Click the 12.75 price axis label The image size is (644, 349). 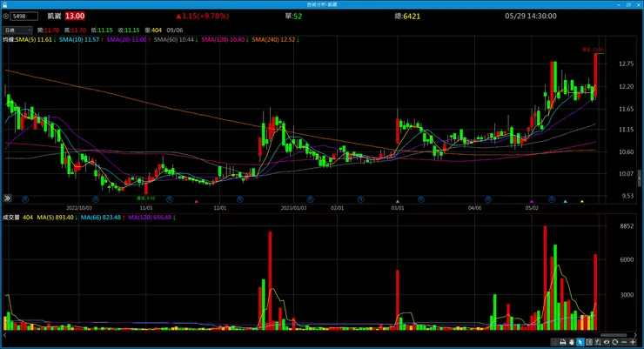(627, 64)
